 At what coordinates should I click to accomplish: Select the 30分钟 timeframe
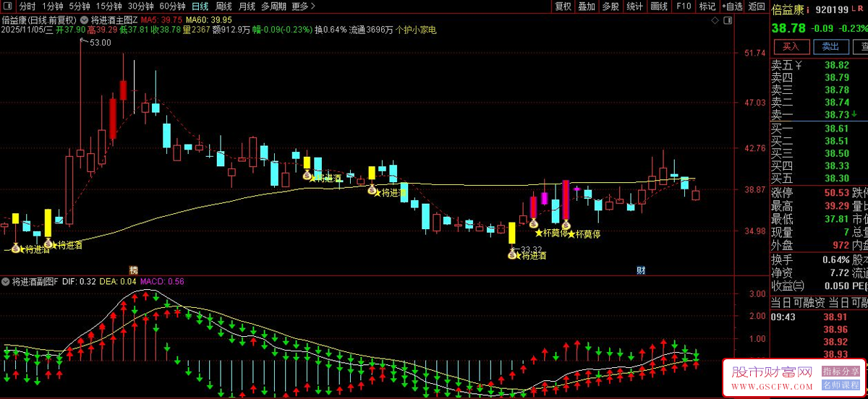coord(140,7)
